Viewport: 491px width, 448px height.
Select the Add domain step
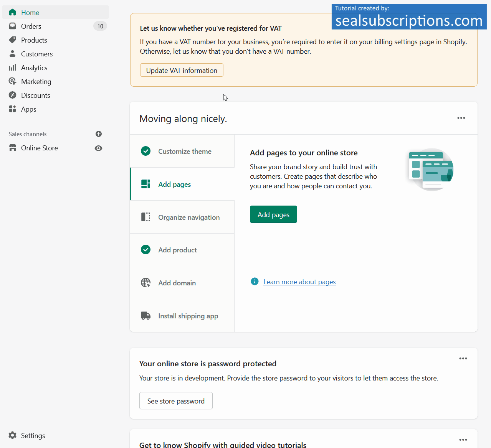(x=182, y=283)
